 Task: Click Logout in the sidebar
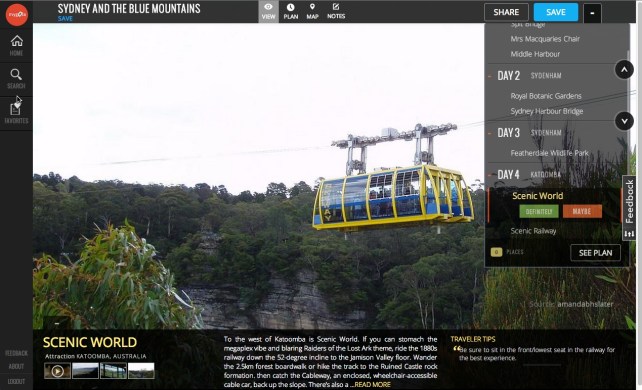click(x=16, y=381)
